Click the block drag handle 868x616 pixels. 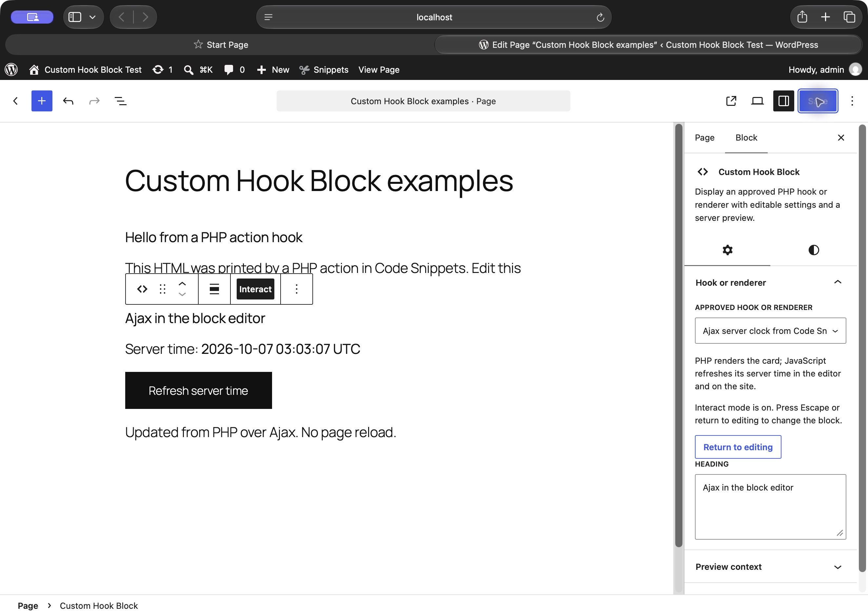click(x=163, y=289)
